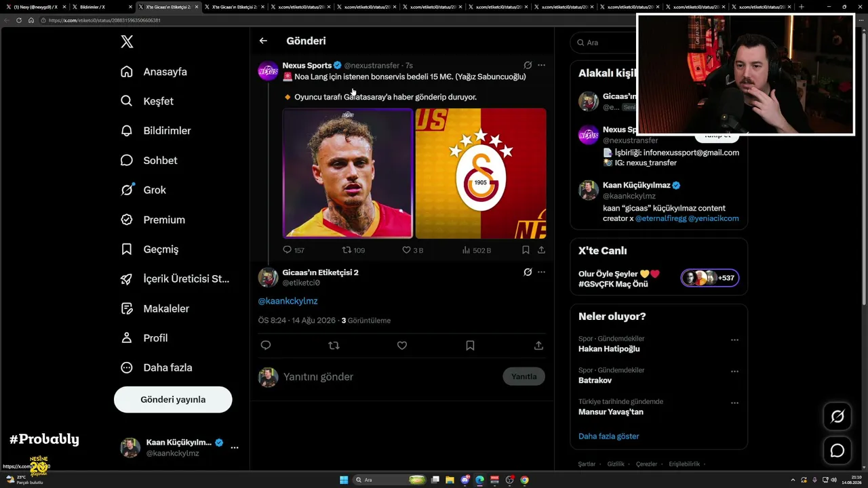Viewport: 868px width, 488px height.
Task: Open Anasayfa in the sidebar
Action: coord(154,72)
